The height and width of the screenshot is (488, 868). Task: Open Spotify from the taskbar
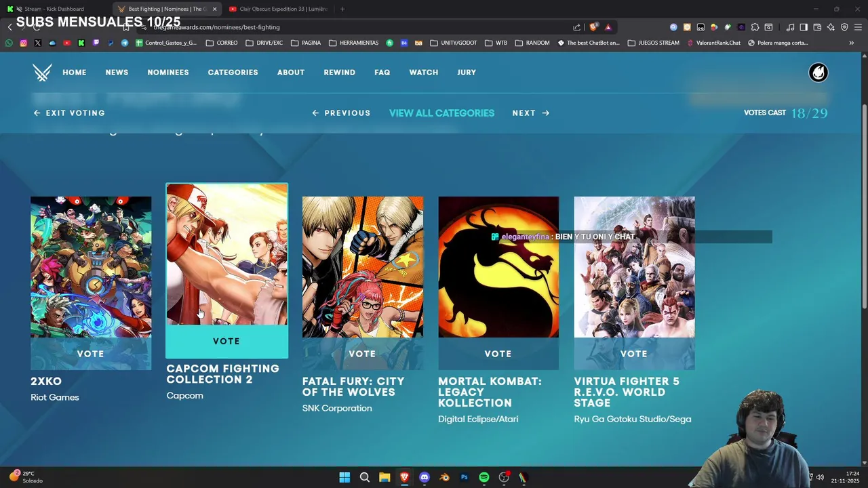[x=484, y=477]
